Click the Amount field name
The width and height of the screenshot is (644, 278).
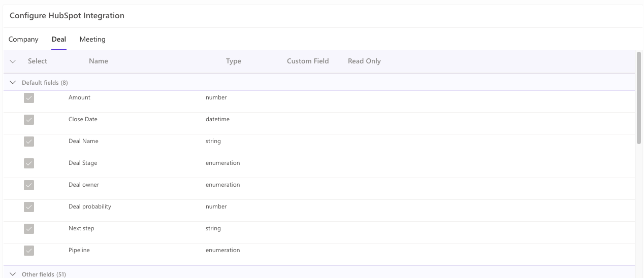coord(79,97)
